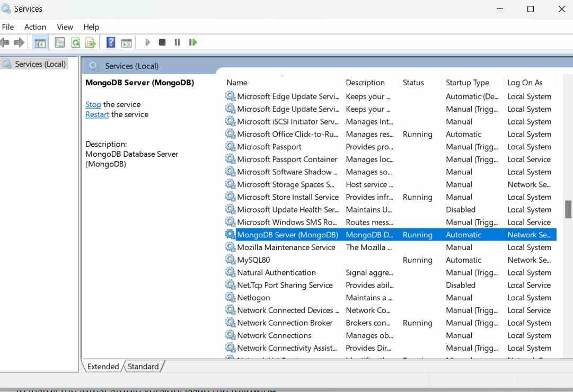The height and width of the screenshot is (392, 573).
Task: Click the Back arrow toolbar icon
Action: (5, 42)
